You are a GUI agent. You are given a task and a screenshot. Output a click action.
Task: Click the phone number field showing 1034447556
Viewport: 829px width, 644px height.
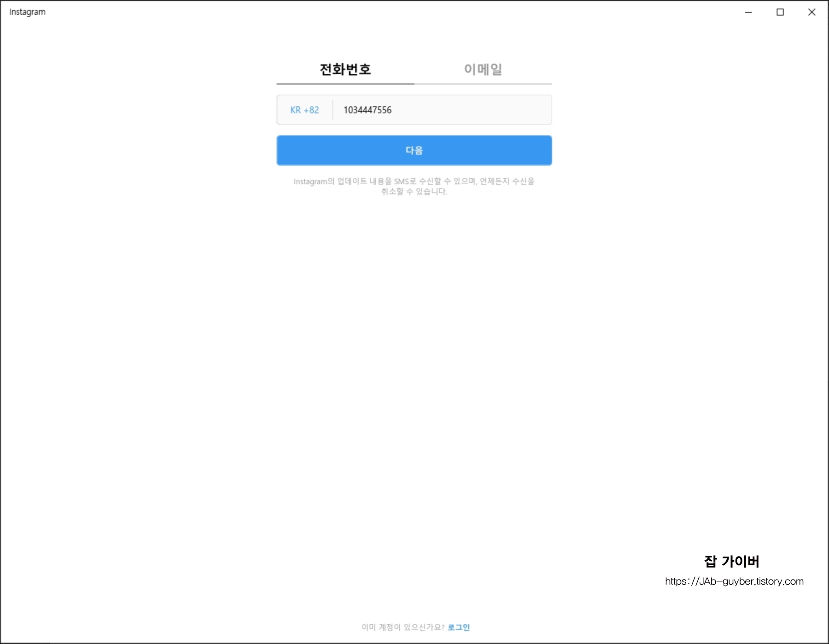pos(442,110)
